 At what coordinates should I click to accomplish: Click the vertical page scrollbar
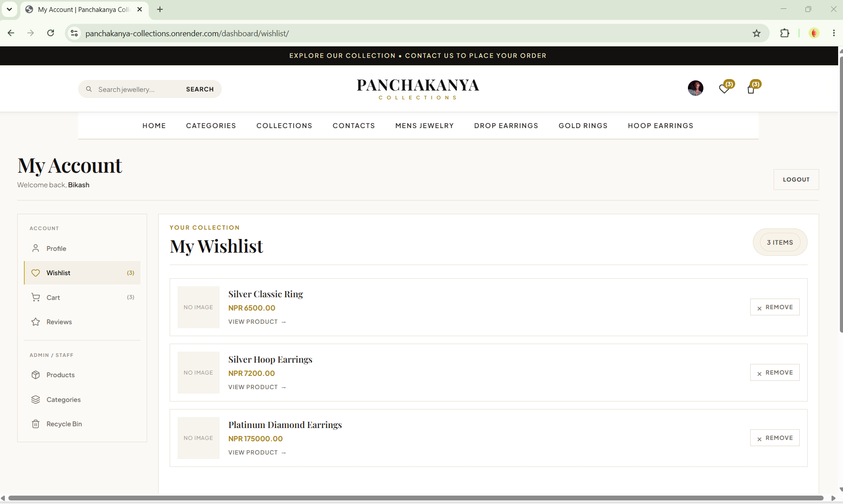coord(840,194)
